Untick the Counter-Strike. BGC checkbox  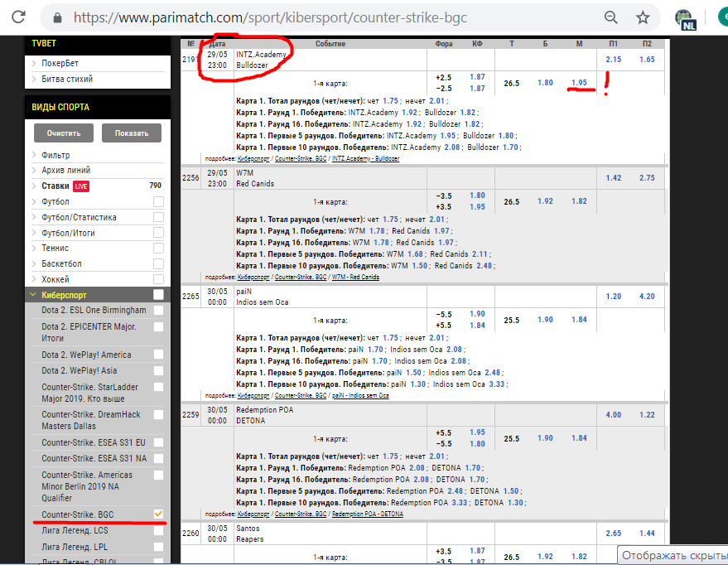pyautogui.click(x=158, y=514)
